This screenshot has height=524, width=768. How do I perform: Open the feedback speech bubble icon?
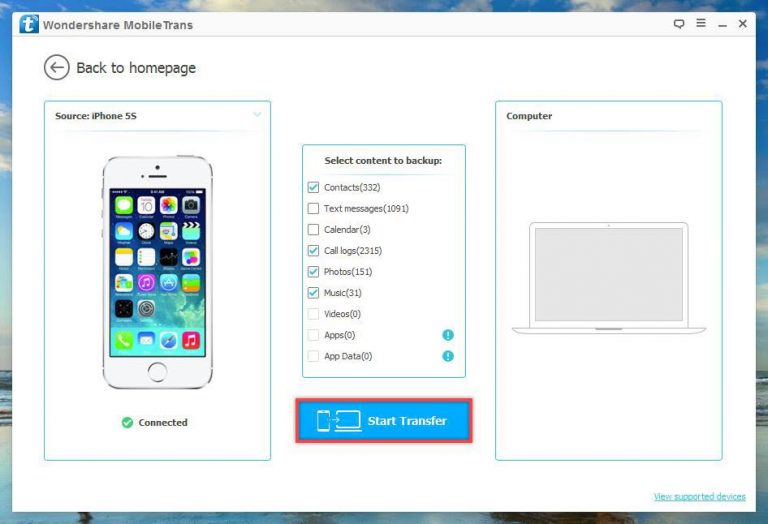click(679, 23)
